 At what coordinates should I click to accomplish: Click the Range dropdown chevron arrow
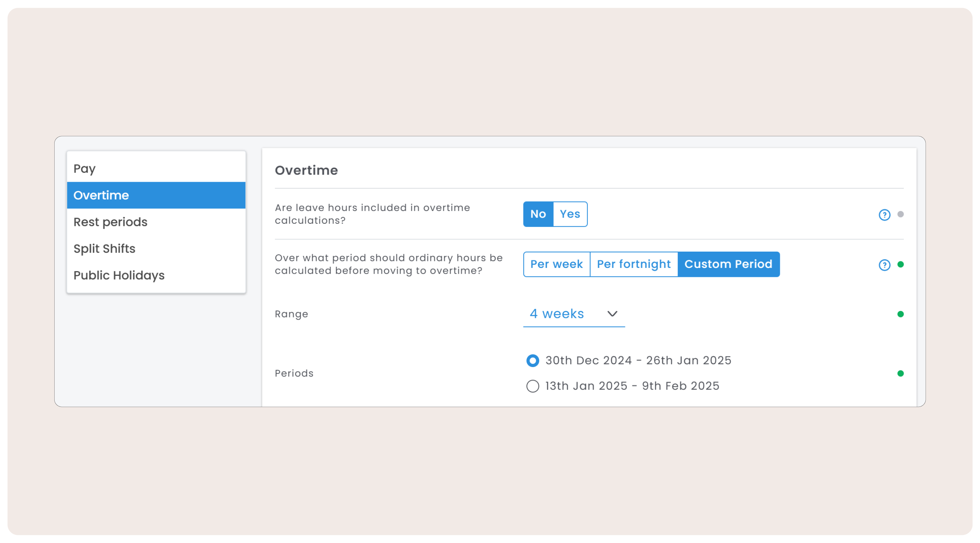click(x=612, y=314)
